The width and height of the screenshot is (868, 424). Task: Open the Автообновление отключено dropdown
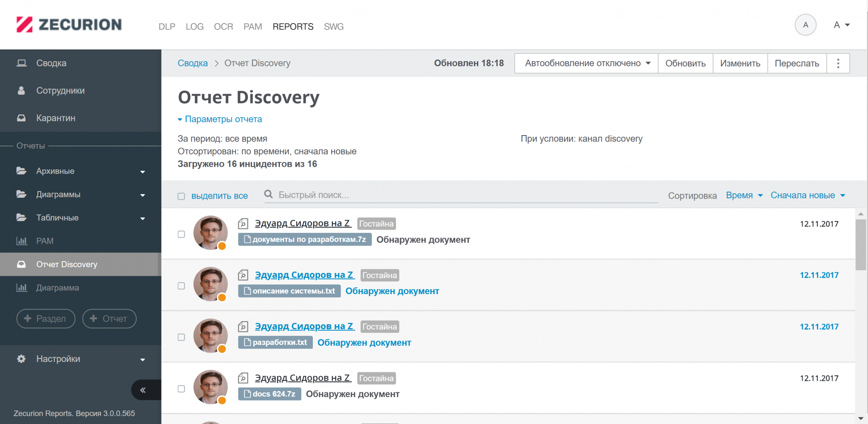click(585, 63)
